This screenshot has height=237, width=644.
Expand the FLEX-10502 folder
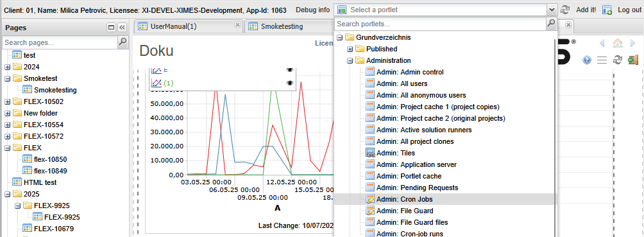click(x=8, y=101)
